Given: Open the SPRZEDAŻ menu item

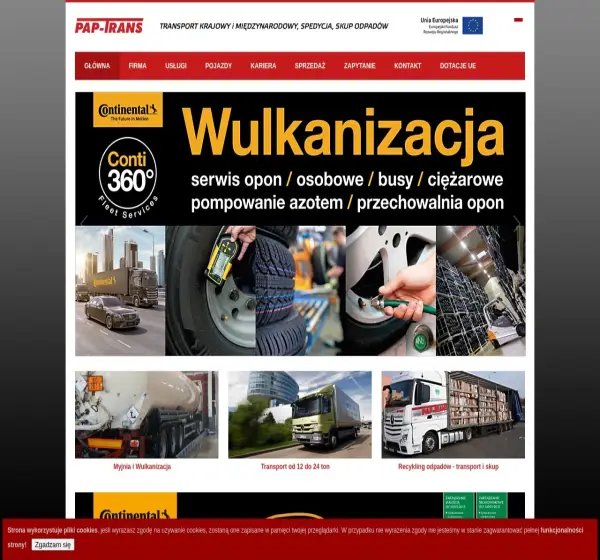Looking at the screenshot, I should [310, 66].
